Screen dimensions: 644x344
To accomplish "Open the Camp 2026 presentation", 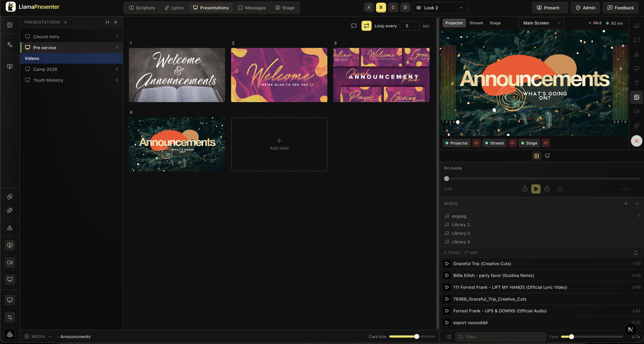I will (71, 69).
